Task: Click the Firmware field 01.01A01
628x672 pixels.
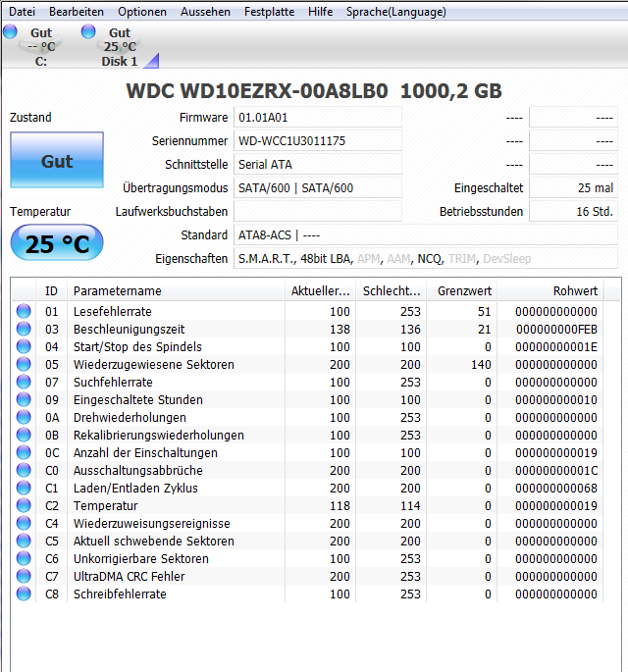Action: click(318, 118)
